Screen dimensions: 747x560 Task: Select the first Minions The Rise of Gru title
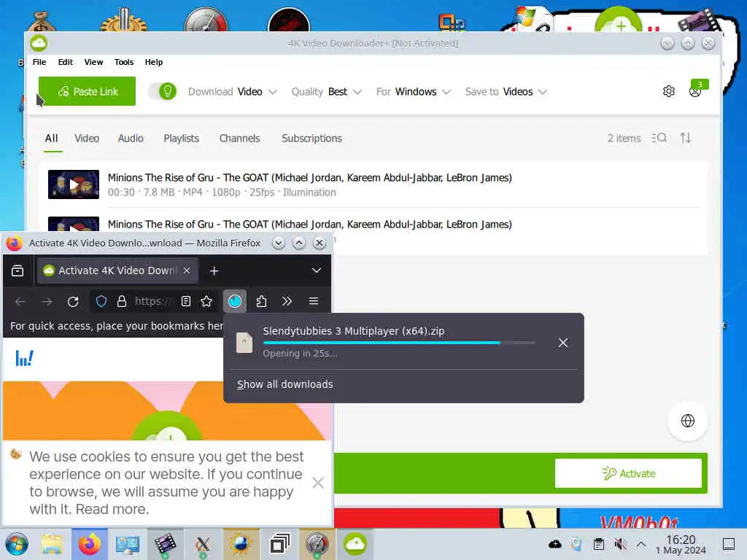(309, 178)
